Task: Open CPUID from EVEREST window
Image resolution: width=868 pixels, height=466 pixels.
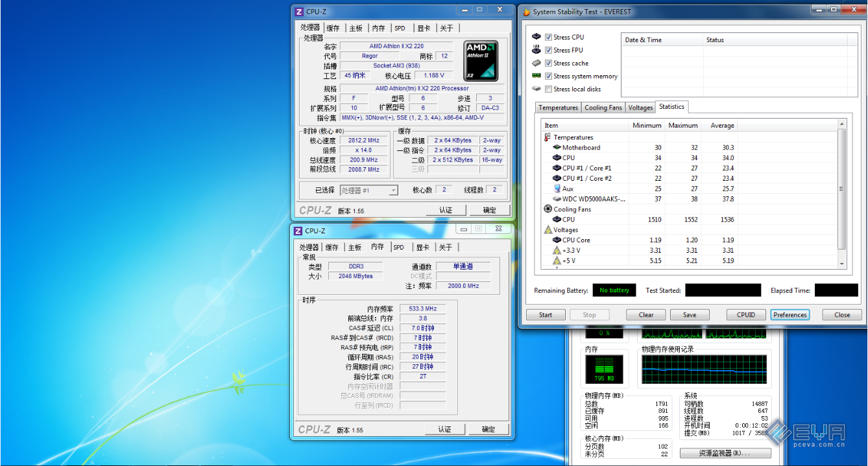Action: 746,315
